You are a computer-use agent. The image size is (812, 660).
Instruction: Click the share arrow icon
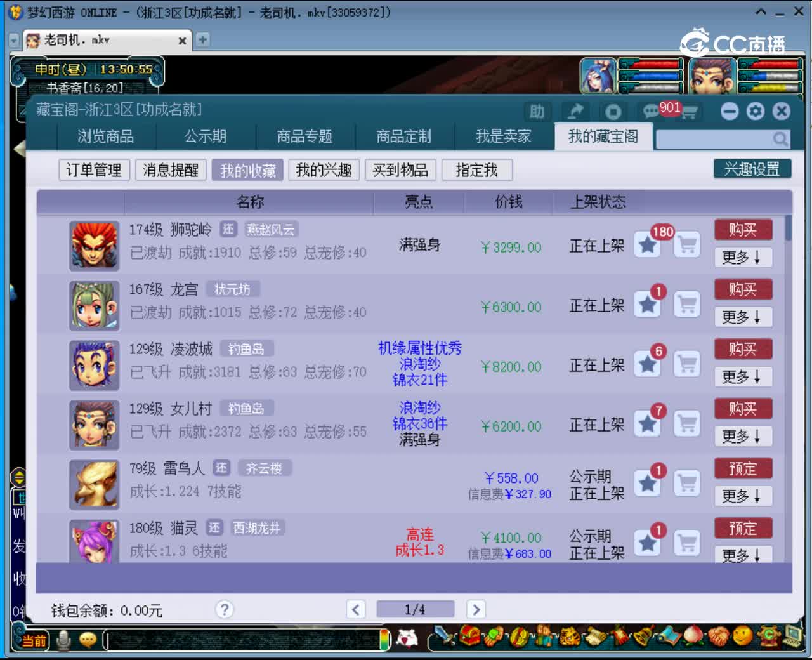coord(575,112)
